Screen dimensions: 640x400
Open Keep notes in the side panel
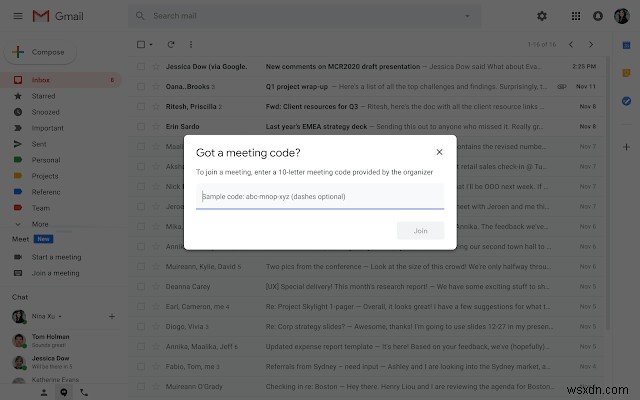tap(626, 73)
